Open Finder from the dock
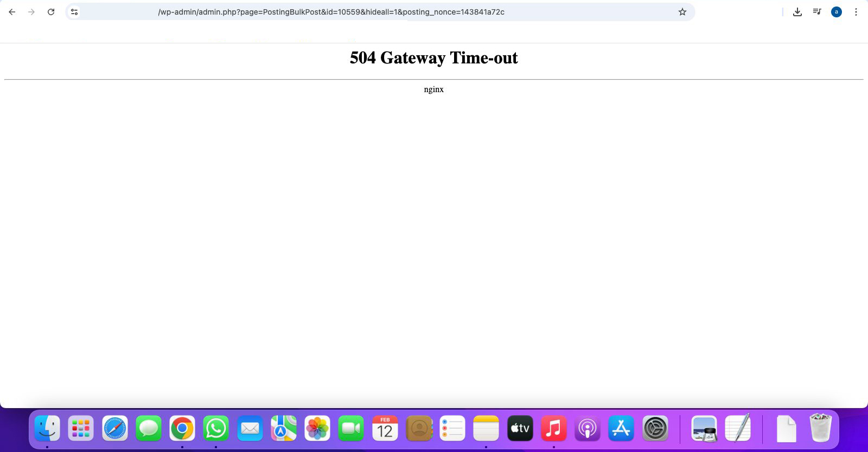The image size is (868, 452). pos(47,429)
